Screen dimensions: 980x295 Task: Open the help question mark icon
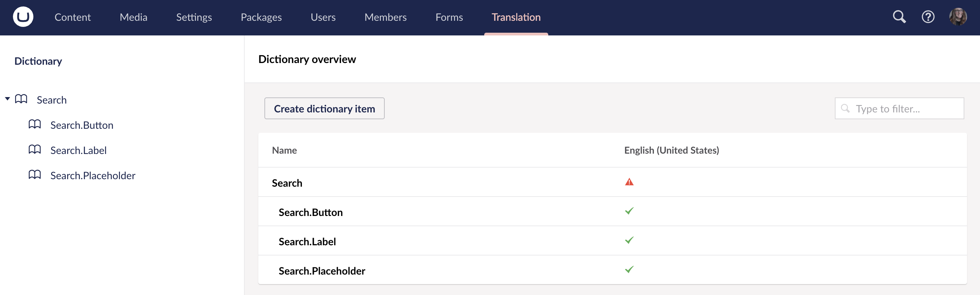pyautogui.click(x=928, y=17)
